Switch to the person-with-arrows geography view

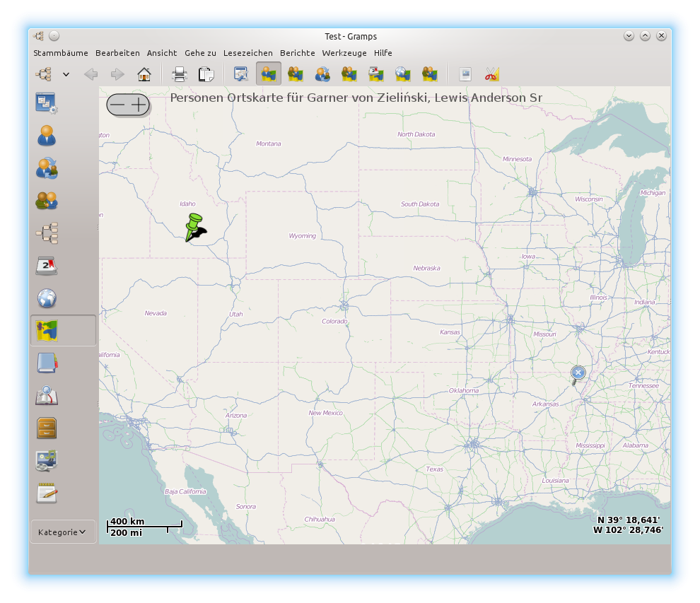pos(322,74)
